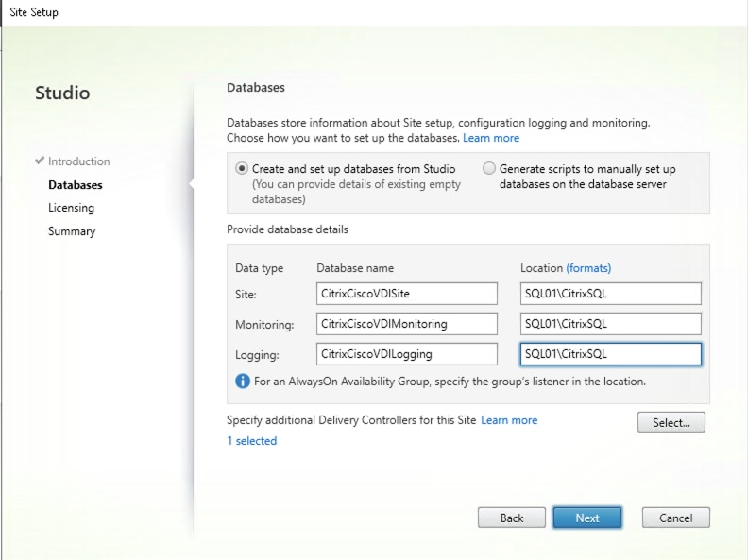Click the Select... button for Delivery Controllers

(x=671, y=422)
